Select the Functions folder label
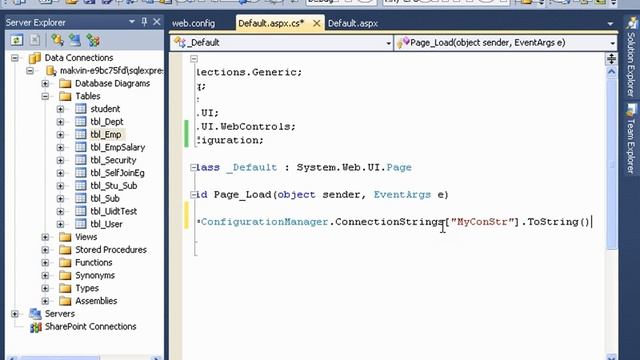 point(93,263)
